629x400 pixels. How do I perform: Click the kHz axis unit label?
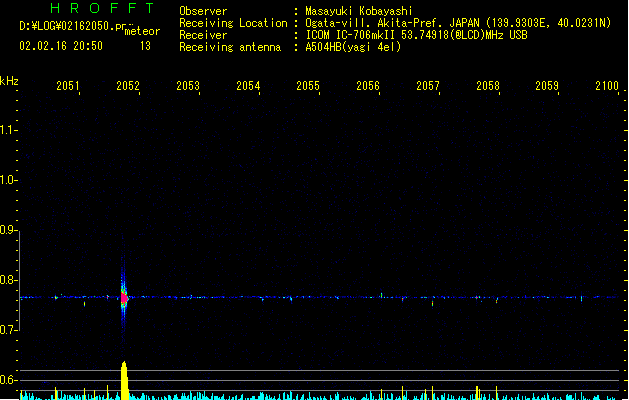point(9,81)
